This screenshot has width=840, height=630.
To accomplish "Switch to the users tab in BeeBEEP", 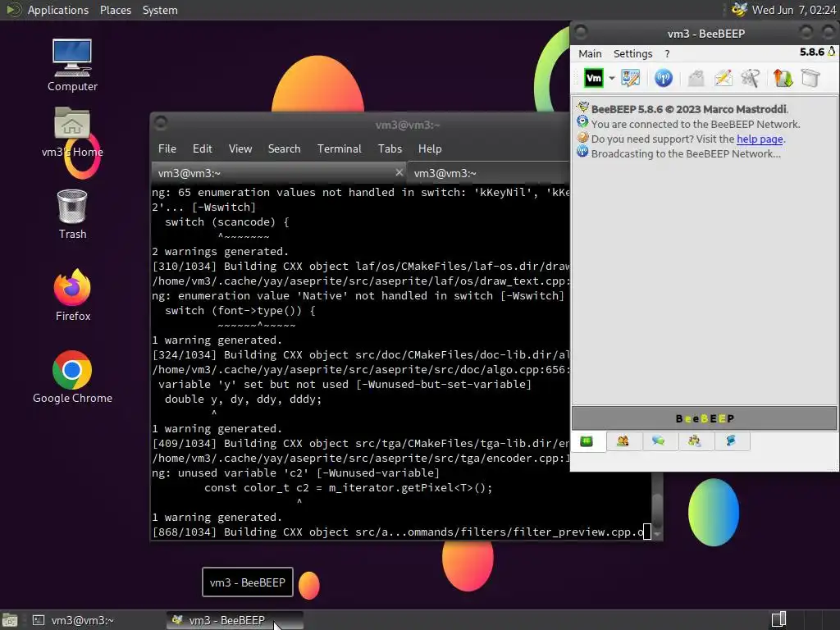I will coord(623,441).
